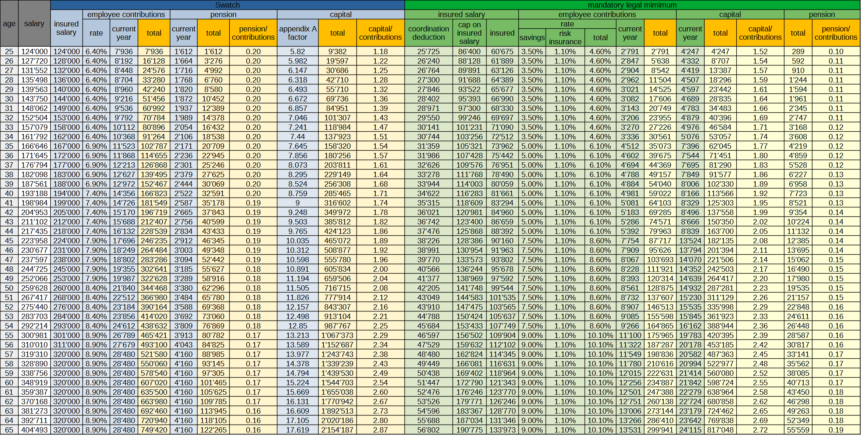Screen dimensions: 868x445
Task: Click insured cell 133'973
Action: (502, 430)
